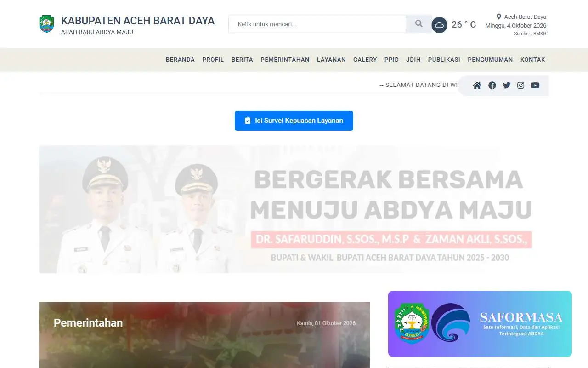The image size is (588, 368).
Task: Go to the BERANDA menu
Action: pyautogui.click(x=180, y=60)
